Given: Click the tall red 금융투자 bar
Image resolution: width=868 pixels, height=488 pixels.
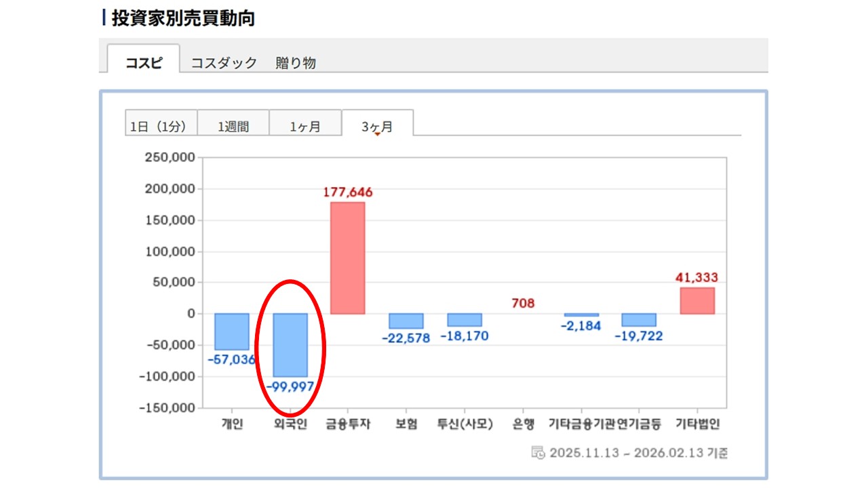Looking at the screenshot, I should tap(348, 258).
